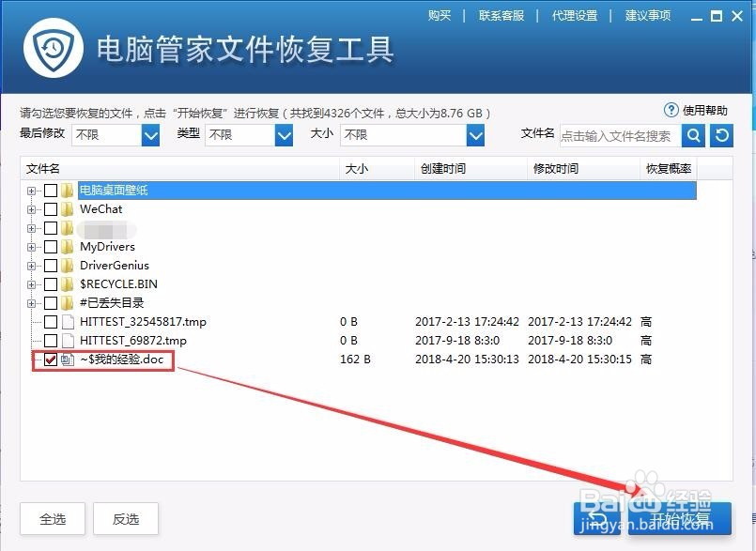This screenshot has height=551, width=756.
Task: Select file name ~$我的经验.doc
Action: 122,360
